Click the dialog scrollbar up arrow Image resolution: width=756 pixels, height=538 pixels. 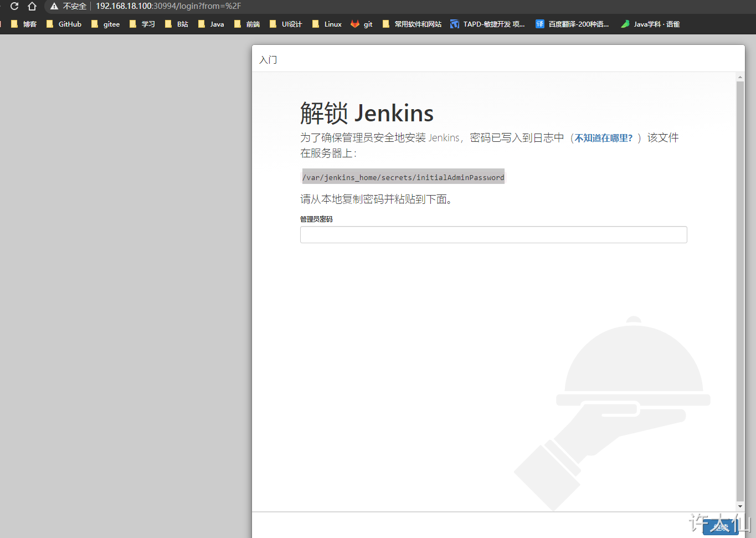tap(740, 77)
